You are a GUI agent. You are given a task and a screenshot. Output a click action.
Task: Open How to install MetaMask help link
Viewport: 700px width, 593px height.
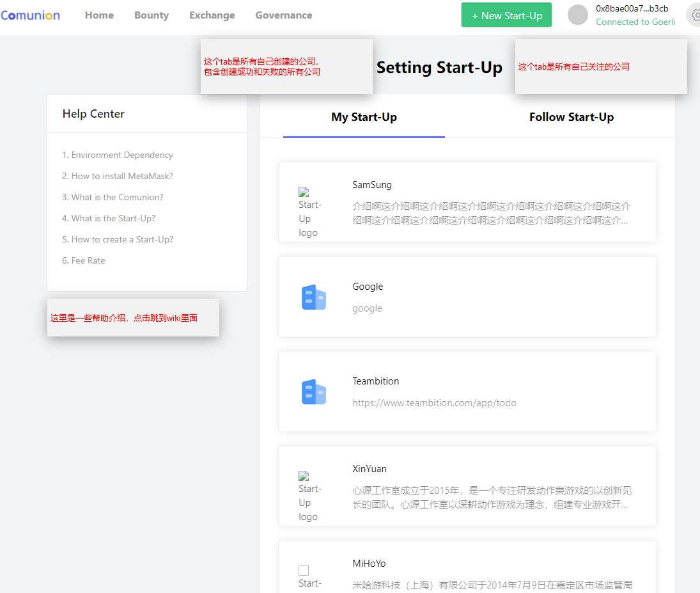click(118, 176)
